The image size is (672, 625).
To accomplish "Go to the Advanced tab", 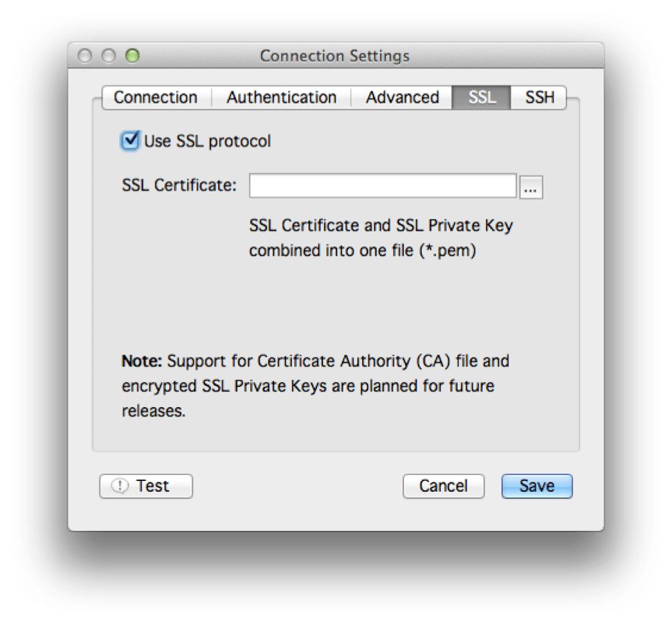I will coord(402,97).
